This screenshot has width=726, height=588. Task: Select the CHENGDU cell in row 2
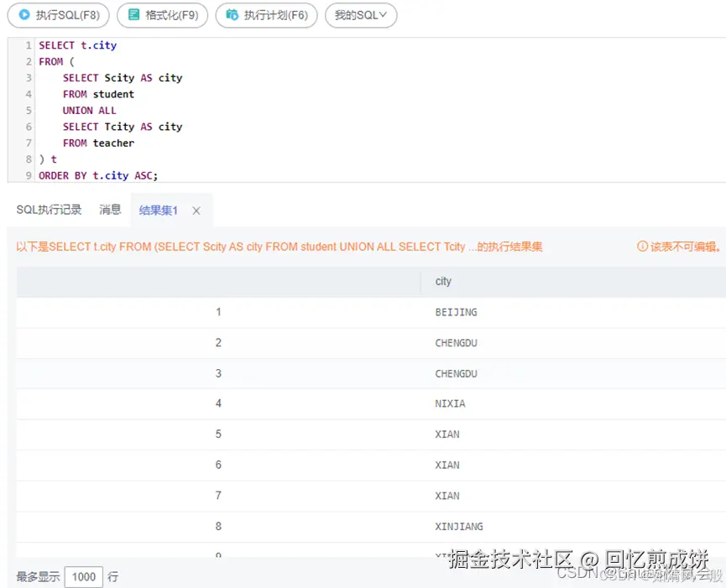click(456, 343)
